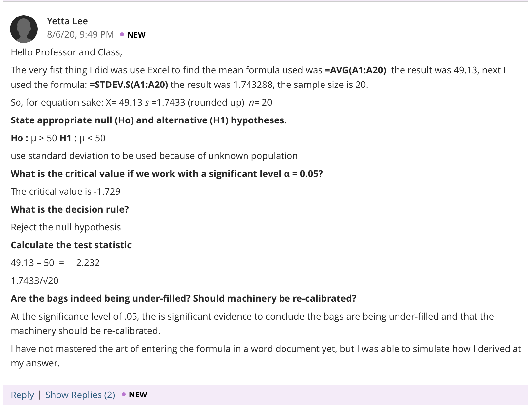532x412 pixels.
Task: Click 'Calculate the test statistic' heading
Action: coord(71,245)
